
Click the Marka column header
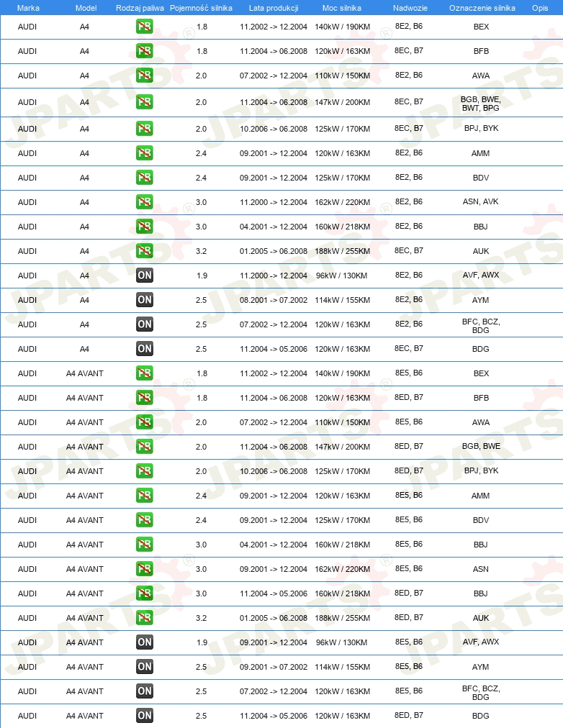[28, 8]
